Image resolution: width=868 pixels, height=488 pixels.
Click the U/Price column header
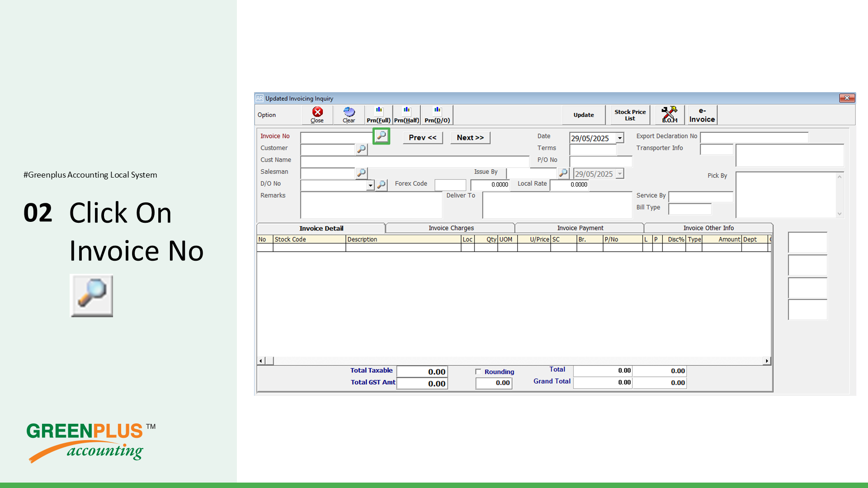coord(534,239)
